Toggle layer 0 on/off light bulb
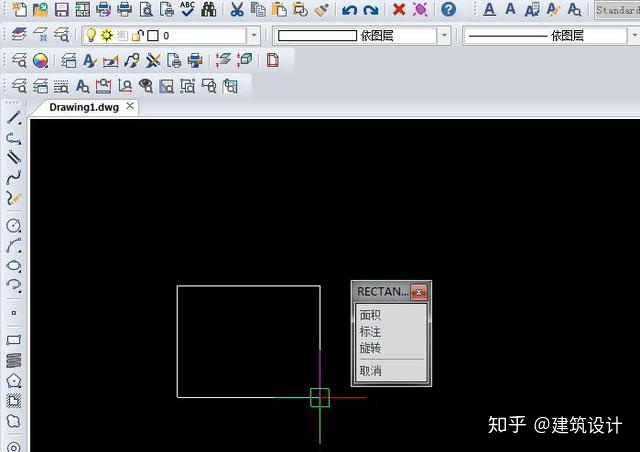 (x=91, y=35)
